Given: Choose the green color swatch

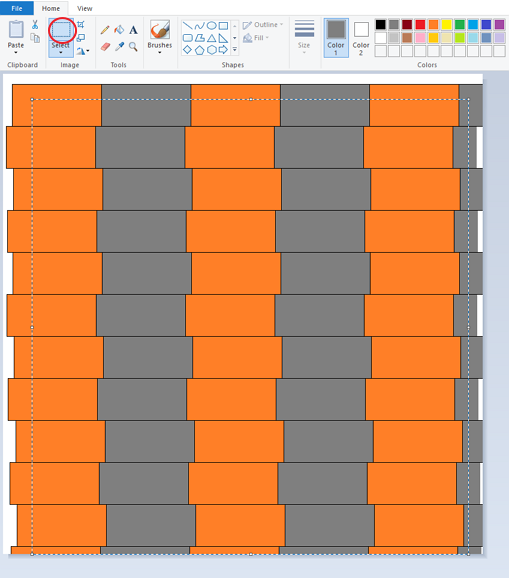Looking at the screenshot, I should point(460,25).
